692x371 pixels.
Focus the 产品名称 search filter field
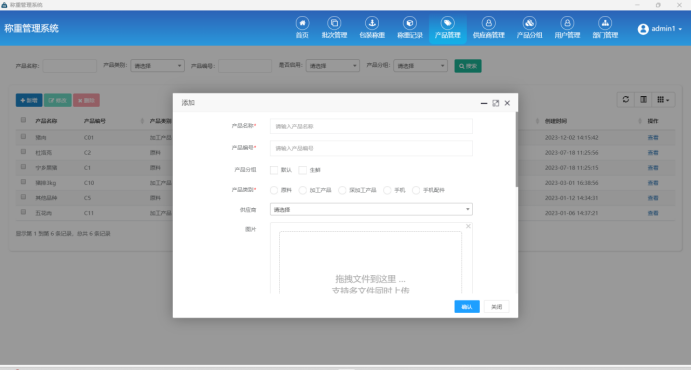[70, 66]
